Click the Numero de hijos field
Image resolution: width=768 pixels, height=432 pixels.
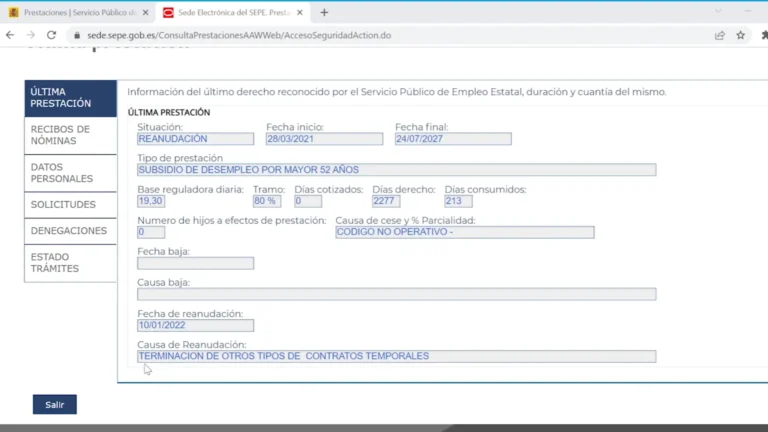click(151, 232)
